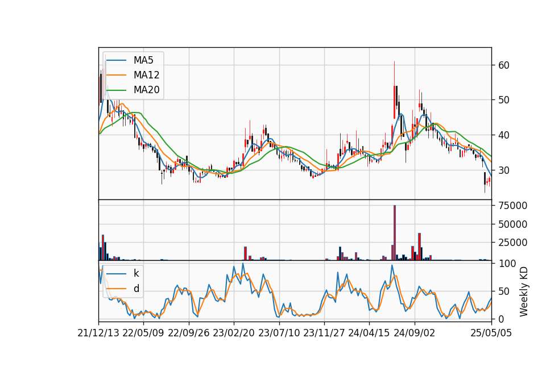The height and width of the screenshot is (392, 546).
Task: Click the 22/05/09 date axis label
Action: tap(143, 333)
